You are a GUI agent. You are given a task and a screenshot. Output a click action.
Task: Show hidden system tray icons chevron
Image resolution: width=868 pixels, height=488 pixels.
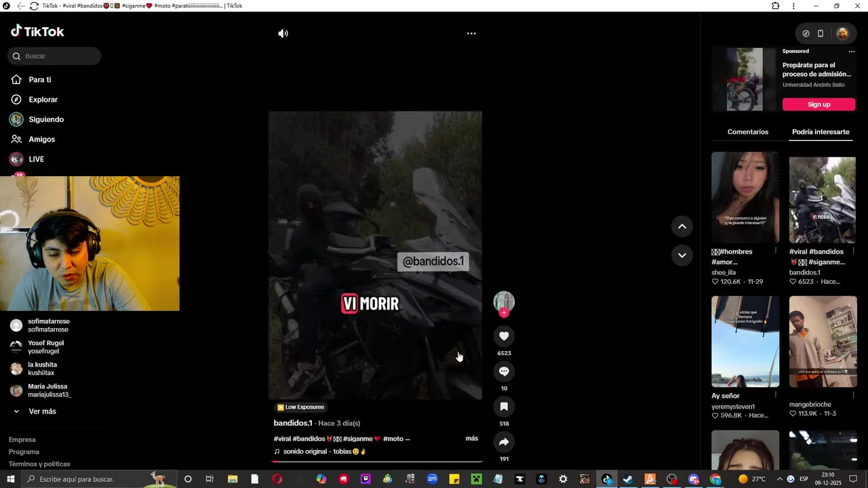pos(778,479)
